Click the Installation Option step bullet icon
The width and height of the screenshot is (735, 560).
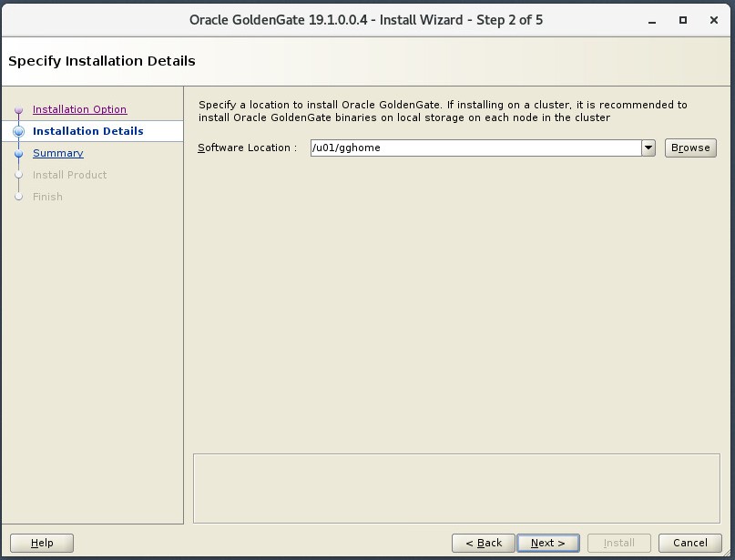pos(19,109)
